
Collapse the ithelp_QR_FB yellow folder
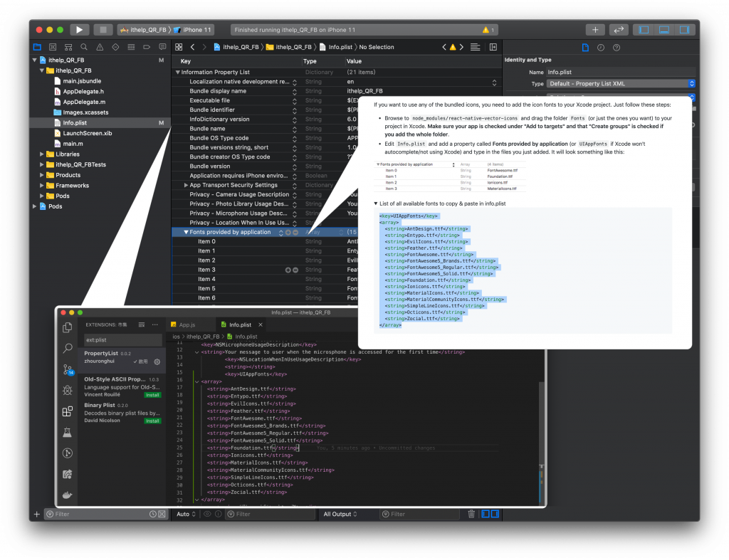[42, 70]
